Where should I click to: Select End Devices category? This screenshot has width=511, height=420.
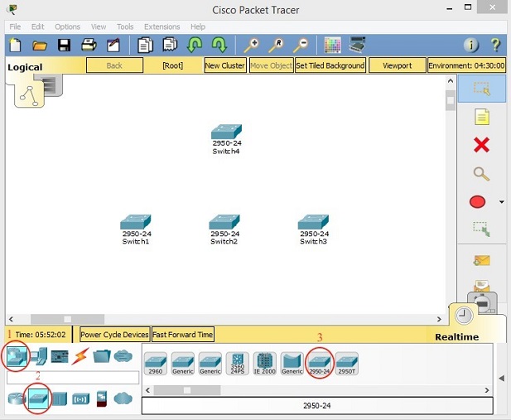click(39, 356)
